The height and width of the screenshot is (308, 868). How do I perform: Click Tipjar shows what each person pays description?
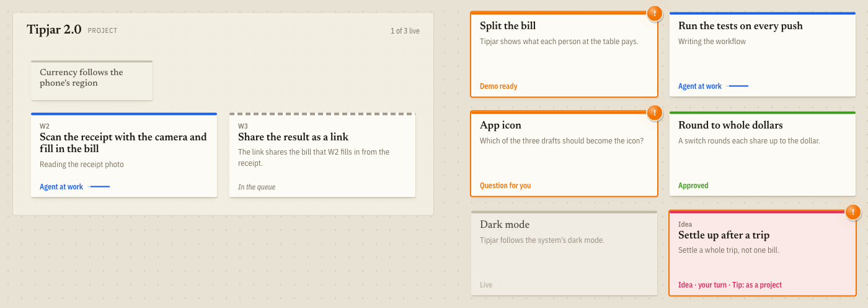pos(559,42)
